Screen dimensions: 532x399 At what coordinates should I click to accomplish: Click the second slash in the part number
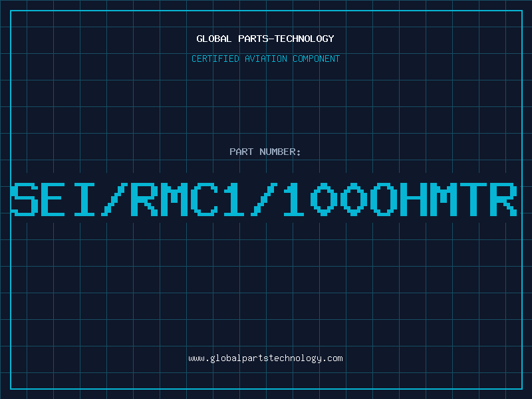[264, 199]
